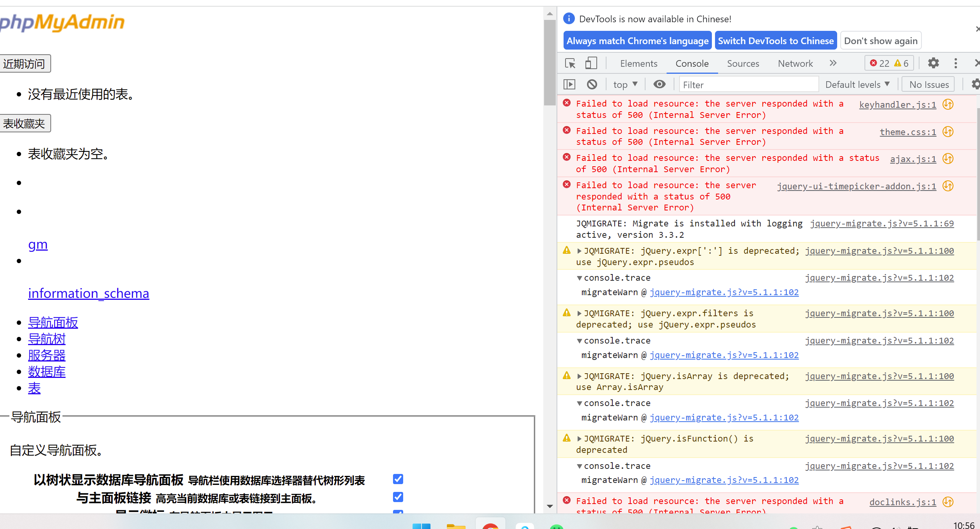Viewport: 980px width, 529px height.
Task: Collapse the console.trace under the jQuery.isFunction() warning
Action: click(580, 466)
